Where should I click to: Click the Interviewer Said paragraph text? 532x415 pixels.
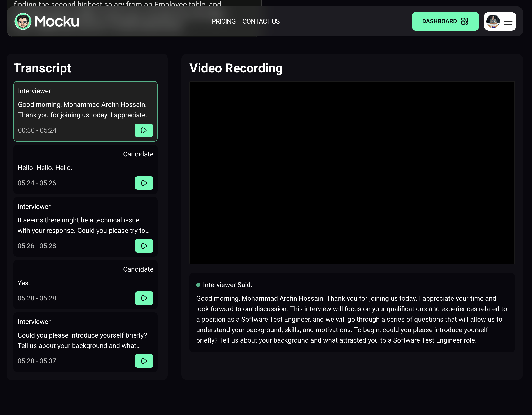[352, 319]
